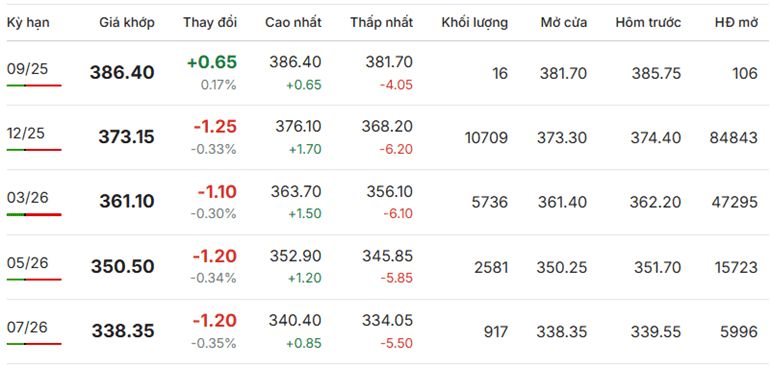Viewport: 770px width, 367px height.
Task: Select matched price 373.15
Action: pos(126,138)
